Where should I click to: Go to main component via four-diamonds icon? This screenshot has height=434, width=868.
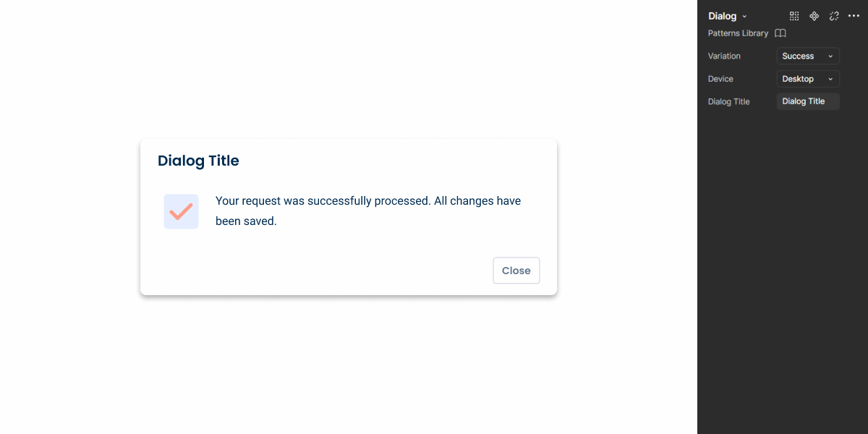coord(814,16)
